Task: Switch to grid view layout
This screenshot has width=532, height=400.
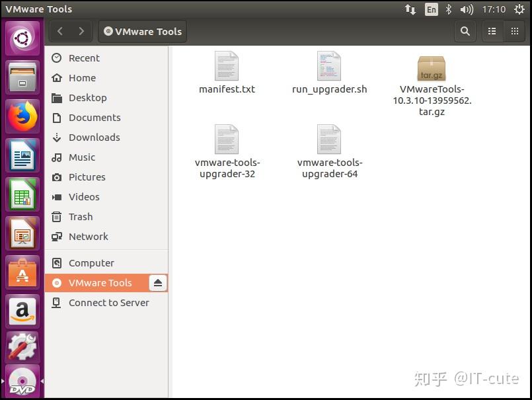Action: [514, 31]
